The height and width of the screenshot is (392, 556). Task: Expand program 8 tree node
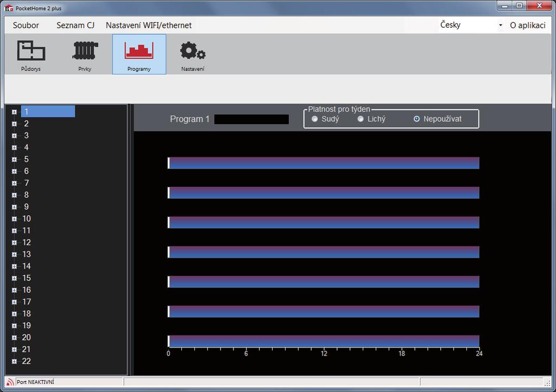coord(14,195)
